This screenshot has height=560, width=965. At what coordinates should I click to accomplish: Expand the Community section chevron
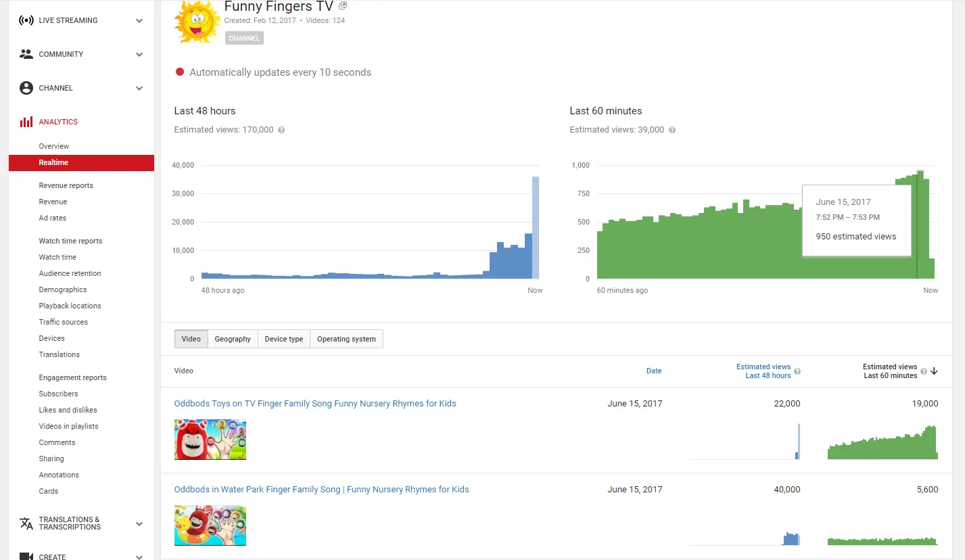139,54
